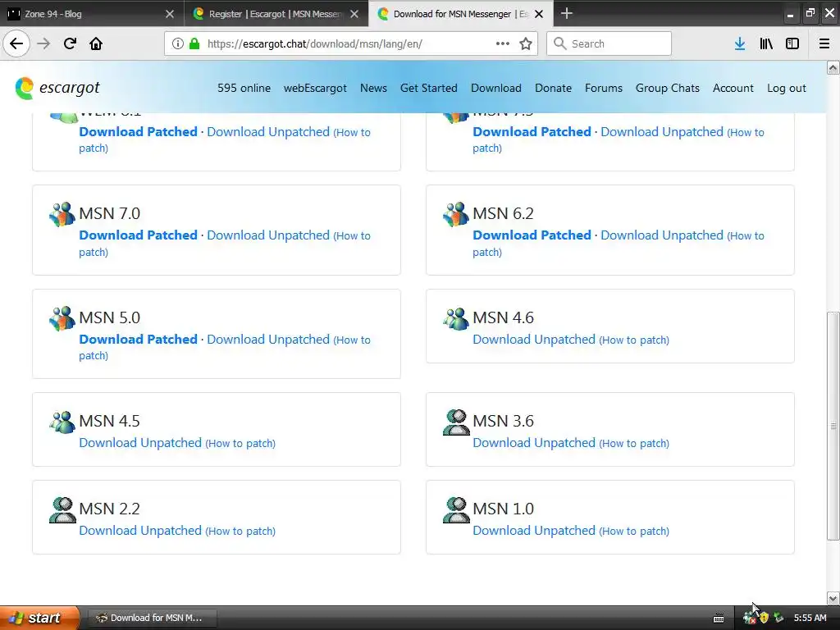Click the Download for MSN M... taskbar button
The image size is (840, 630).
point(151,618)
